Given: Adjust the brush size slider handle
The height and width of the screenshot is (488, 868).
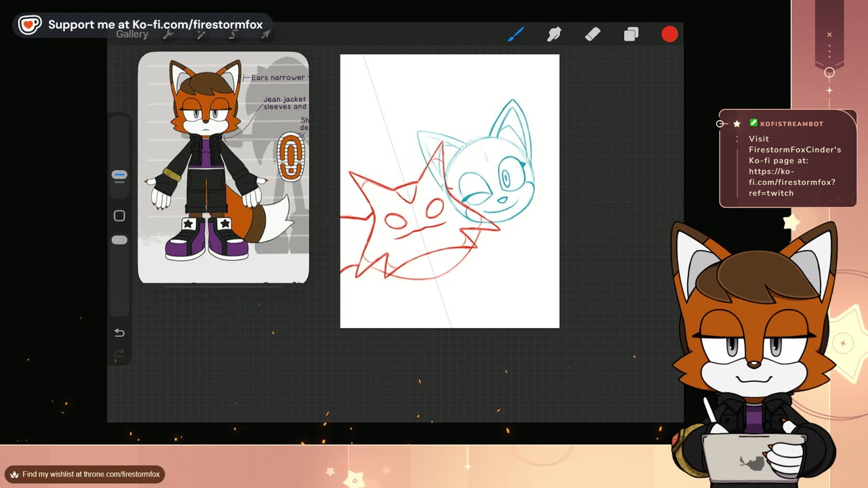Looking at the screenshot, I should (119, 176).
